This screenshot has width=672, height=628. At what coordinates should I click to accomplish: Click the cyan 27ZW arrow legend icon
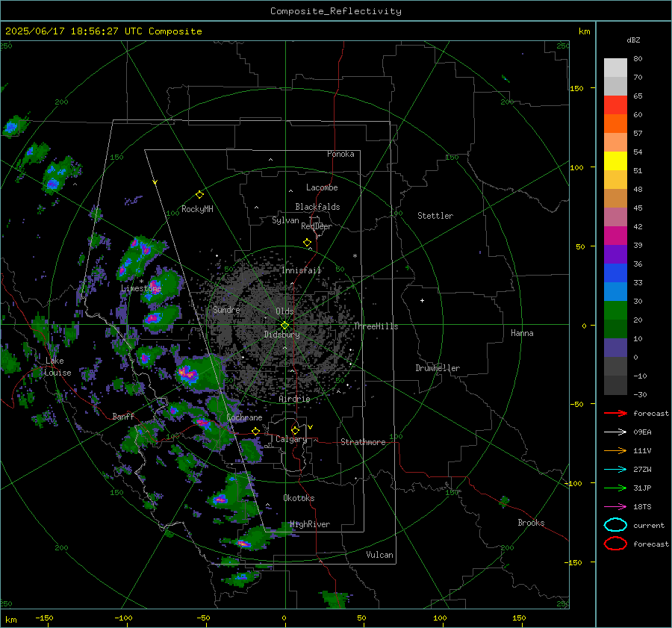point(615,470)
